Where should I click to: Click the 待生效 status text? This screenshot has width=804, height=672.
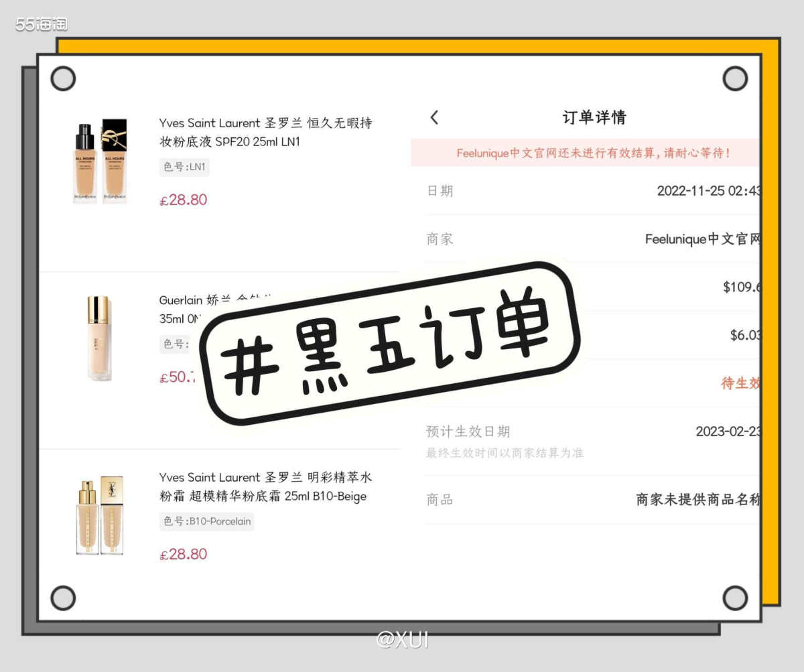[740, 383]
